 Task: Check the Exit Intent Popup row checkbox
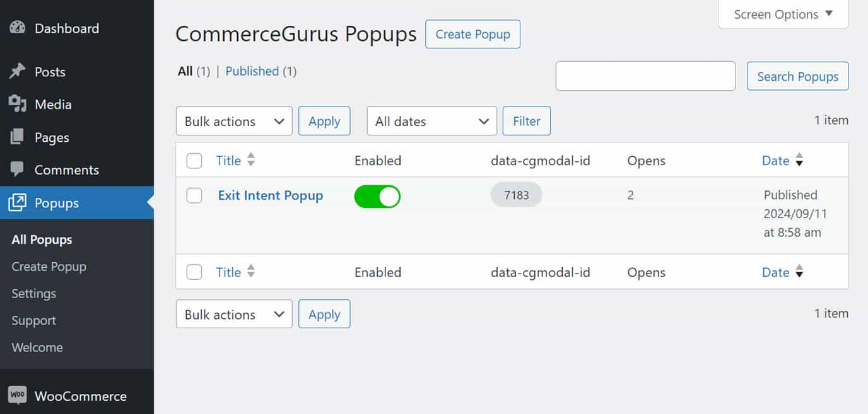click(194, 195)
